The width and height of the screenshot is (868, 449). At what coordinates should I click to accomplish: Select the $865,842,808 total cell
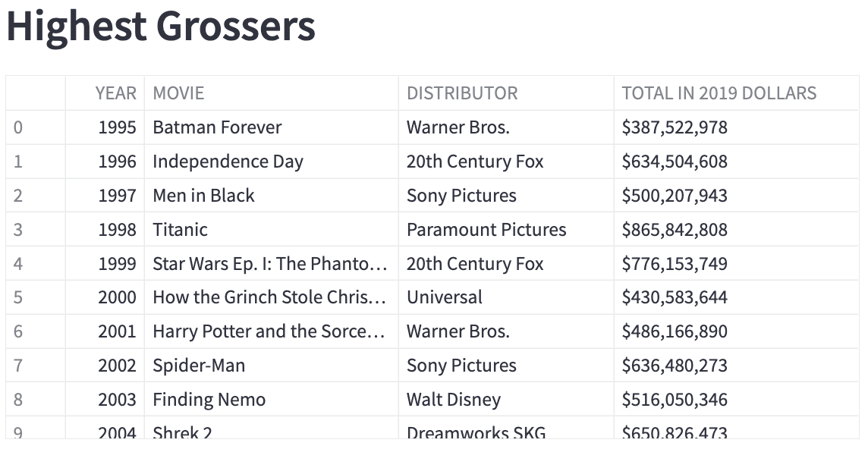[736, 229]
